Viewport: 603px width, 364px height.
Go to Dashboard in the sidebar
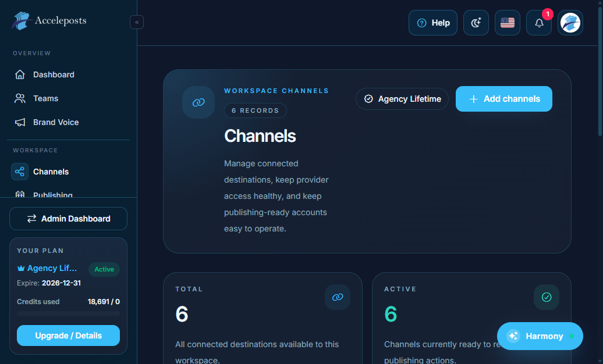(69, 74)
